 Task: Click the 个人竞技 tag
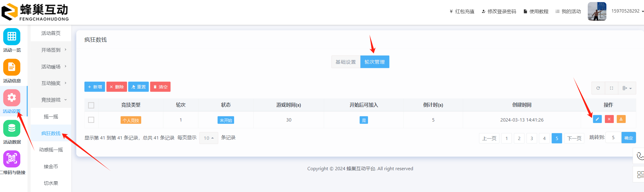(x=131, y=120)
